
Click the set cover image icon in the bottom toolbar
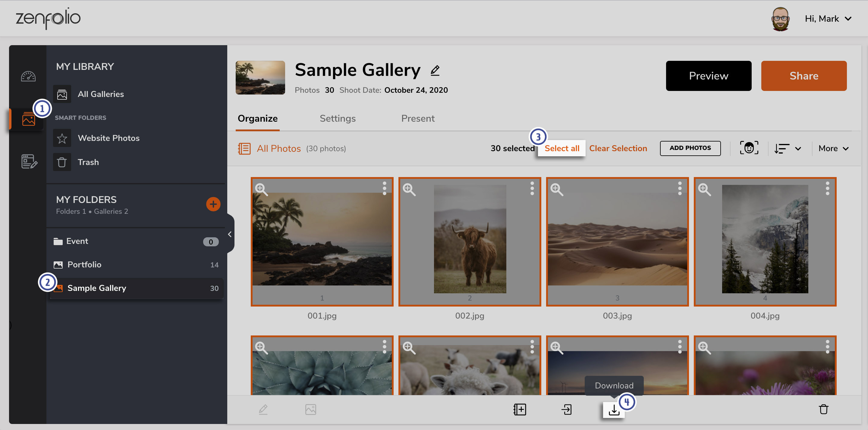310,410
